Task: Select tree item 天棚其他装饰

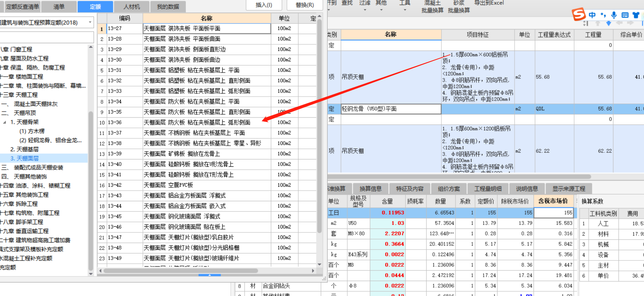Action: click(30, 177)
